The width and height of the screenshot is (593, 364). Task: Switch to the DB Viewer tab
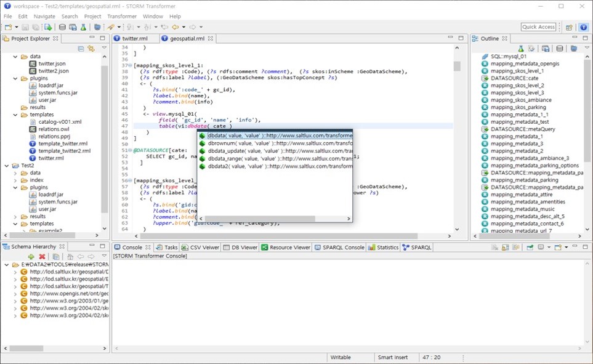coord(241,248)
